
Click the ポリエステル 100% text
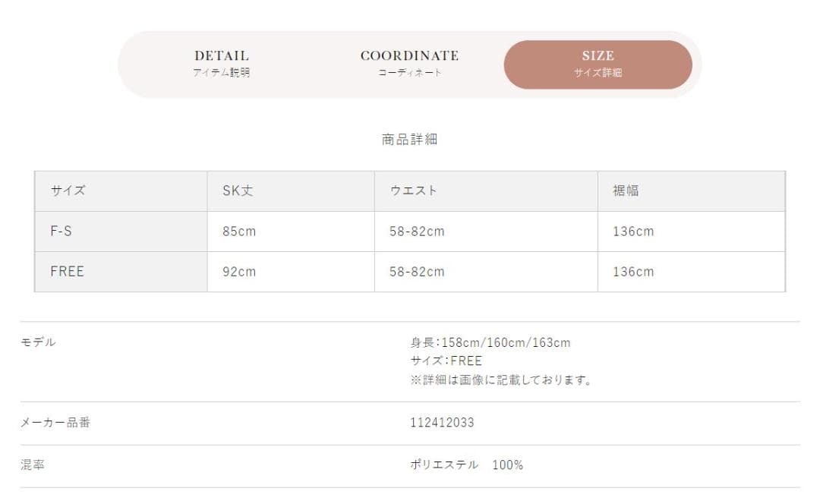tap(466, 465)
